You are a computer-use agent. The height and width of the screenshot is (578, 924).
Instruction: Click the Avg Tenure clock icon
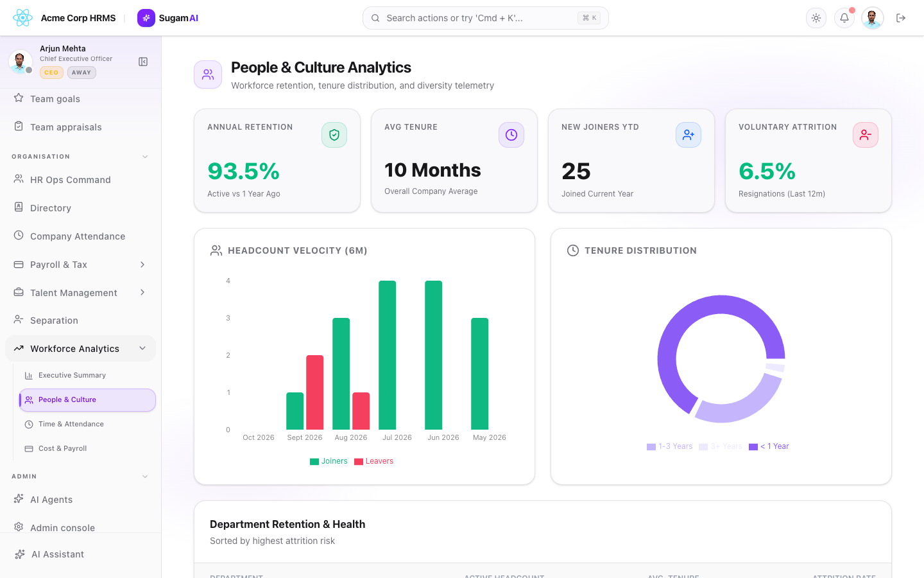coord(511,135)
